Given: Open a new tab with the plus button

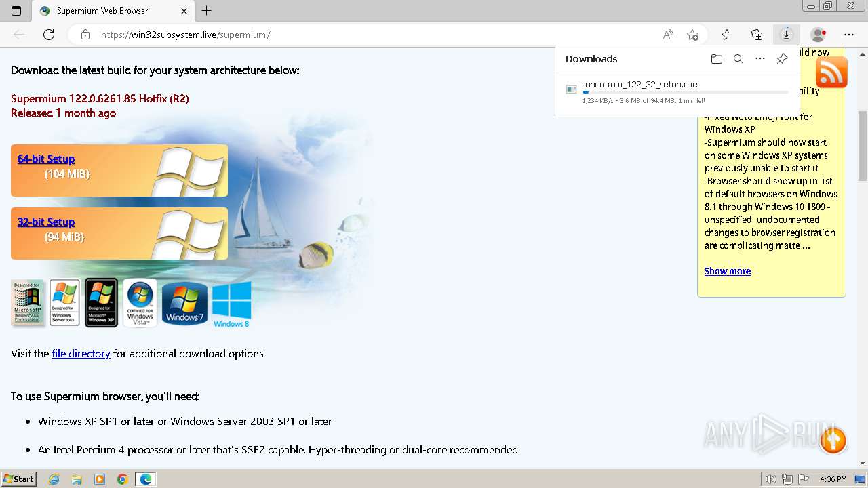Looking at the screenshot, I should pos(207,11).
